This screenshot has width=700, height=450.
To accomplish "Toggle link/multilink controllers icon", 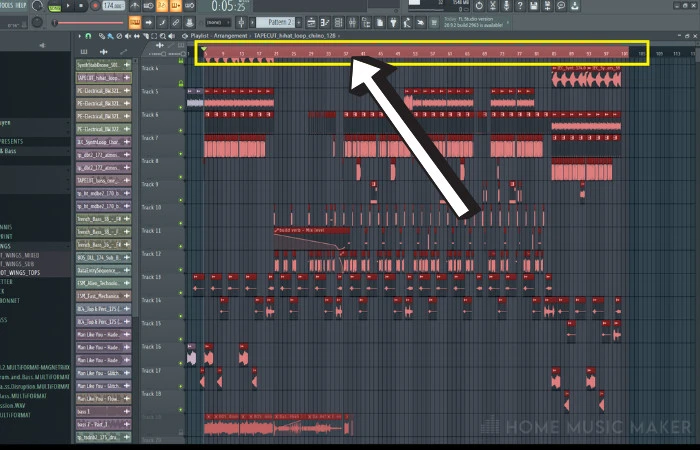I will point(175,22).
